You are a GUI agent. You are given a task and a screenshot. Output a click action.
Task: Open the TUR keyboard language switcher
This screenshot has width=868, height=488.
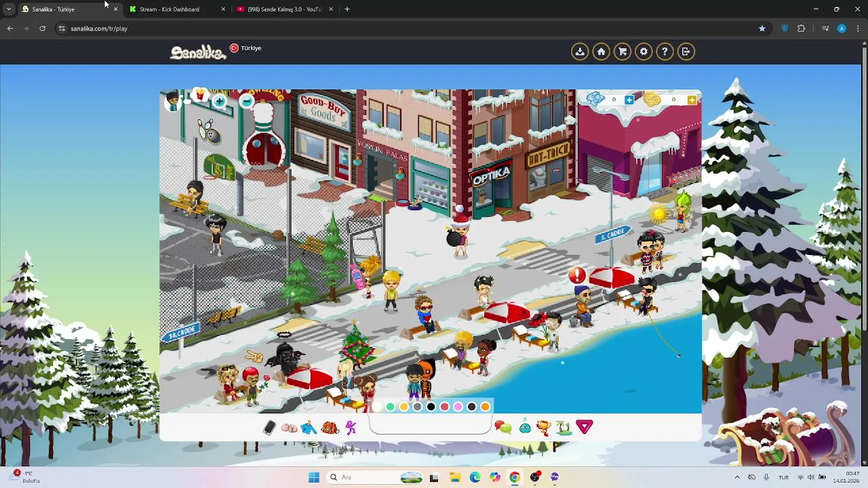pos(783,477)
